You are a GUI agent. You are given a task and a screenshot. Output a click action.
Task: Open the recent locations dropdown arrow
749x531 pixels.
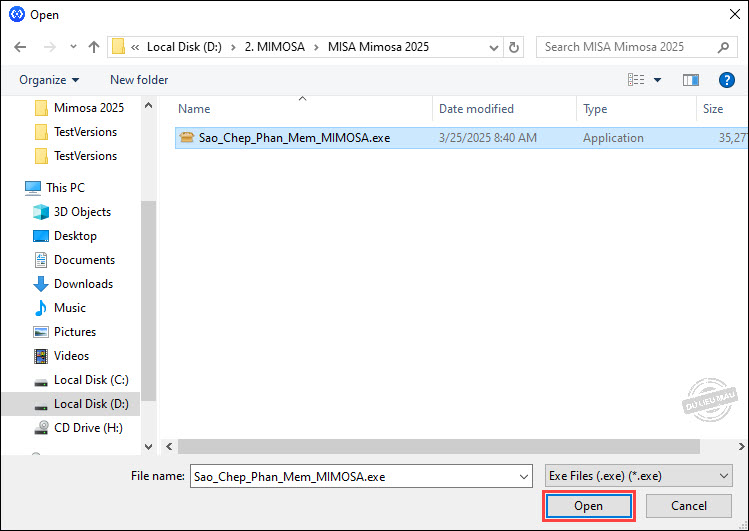pyautogui.click(x=73, y=47)
